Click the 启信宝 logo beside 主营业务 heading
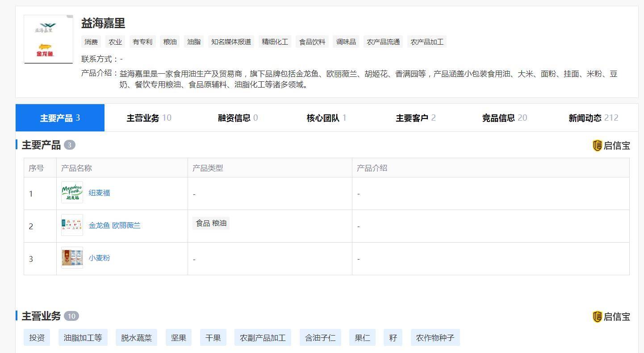This screenshot has height=353, width=644. point(611,316)
